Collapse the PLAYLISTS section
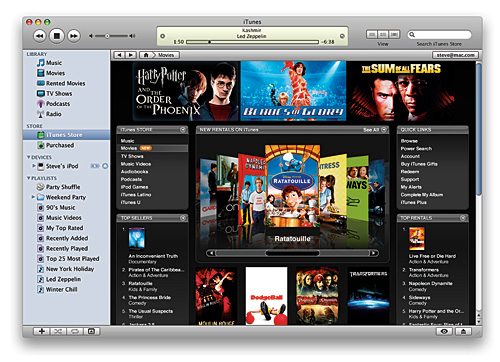The height and width of the screenshot is (362, 500). click(29, 178)
